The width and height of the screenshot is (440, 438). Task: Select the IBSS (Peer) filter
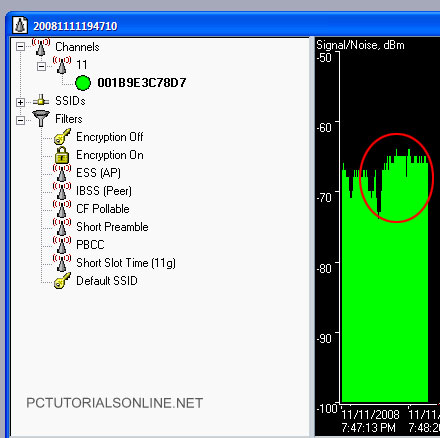[x=104, y=191]
